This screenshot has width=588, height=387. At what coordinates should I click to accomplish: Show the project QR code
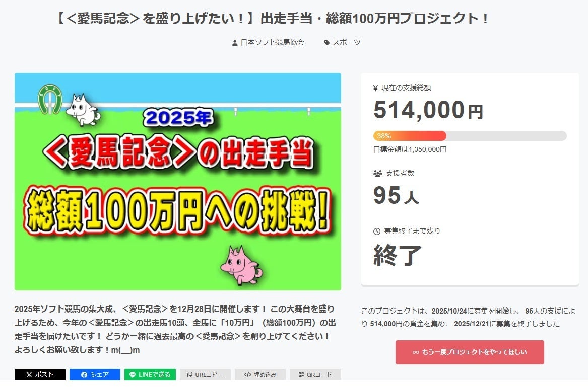315,375
